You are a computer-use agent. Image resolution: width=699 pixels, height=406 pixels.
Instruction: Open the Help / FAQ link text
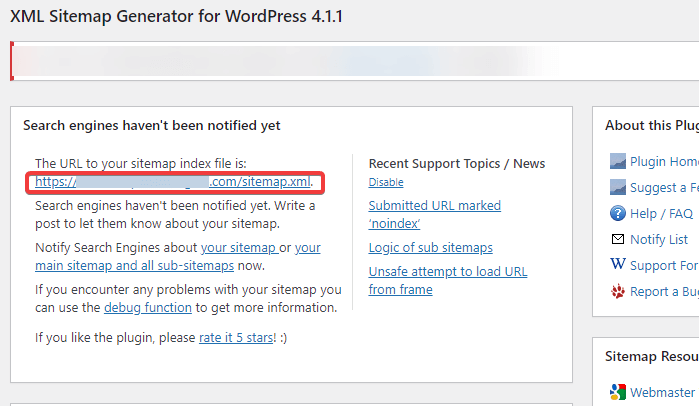click(662, 213)
